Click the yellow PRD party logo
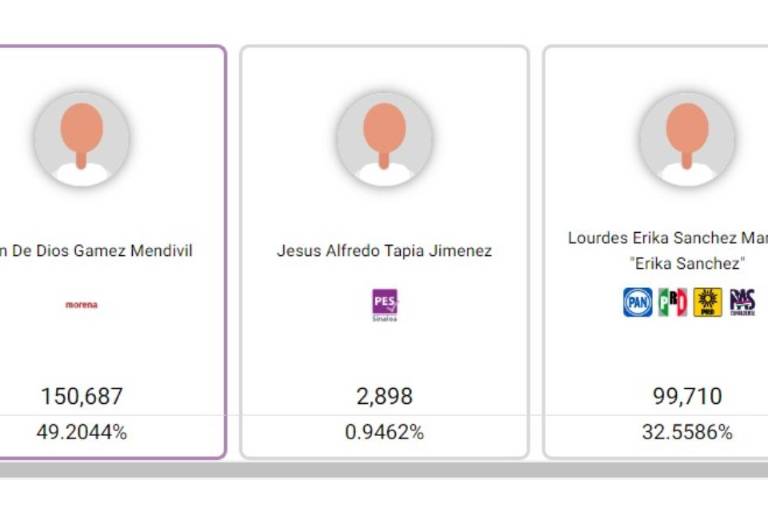The image size is (768, 512). coord(708,302)
